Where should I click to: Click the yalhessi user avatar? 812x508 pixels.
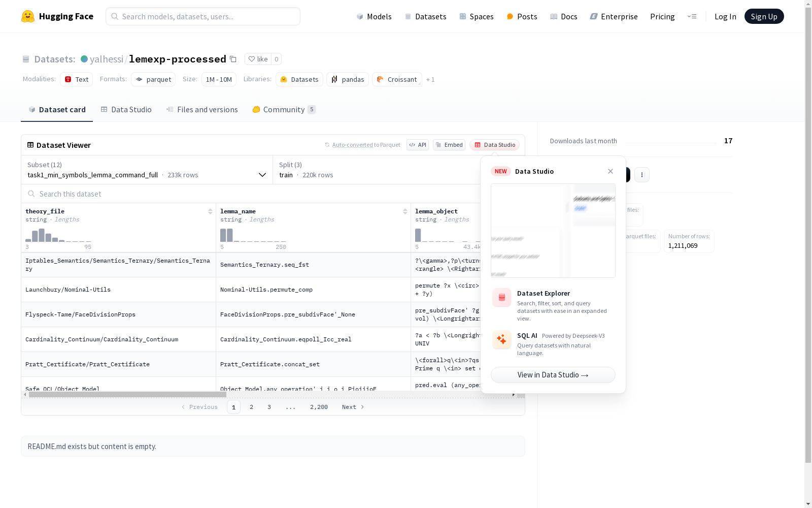tap(84, 59)
